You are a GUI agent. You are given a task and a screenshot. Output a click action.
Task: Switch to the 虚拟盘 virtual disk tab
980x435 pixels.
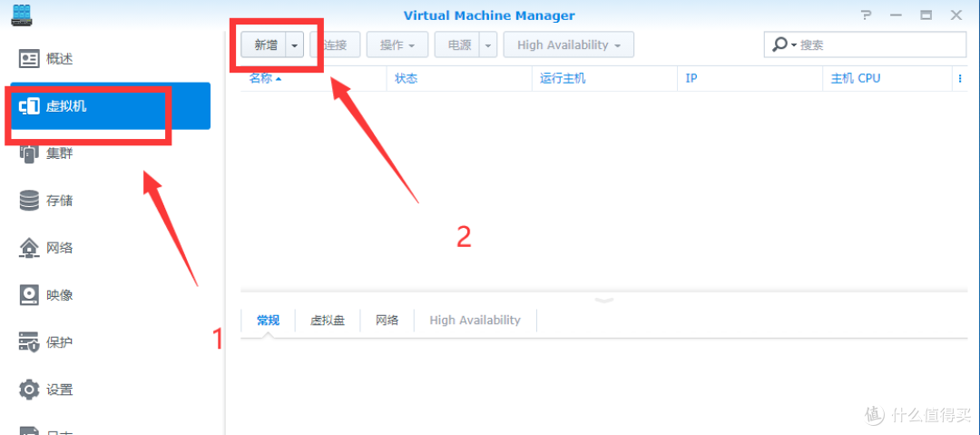coord(328,320)
